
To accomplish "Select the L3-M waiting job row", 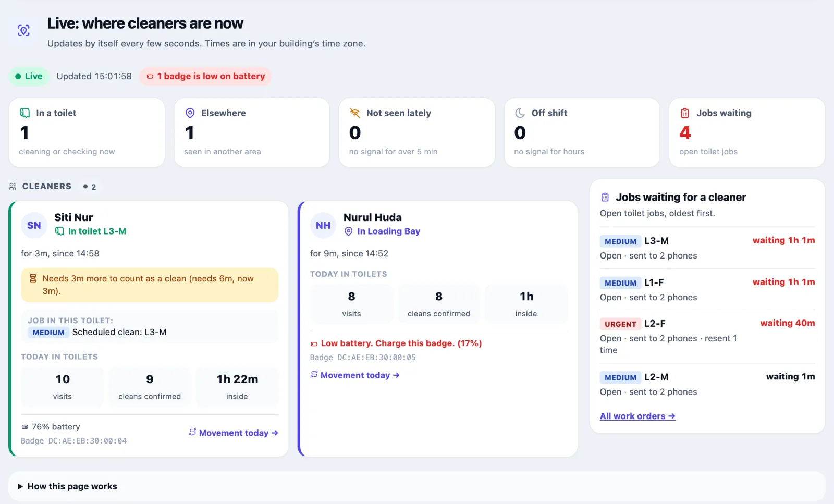I will pyautogui.click(x=707, y=248).
